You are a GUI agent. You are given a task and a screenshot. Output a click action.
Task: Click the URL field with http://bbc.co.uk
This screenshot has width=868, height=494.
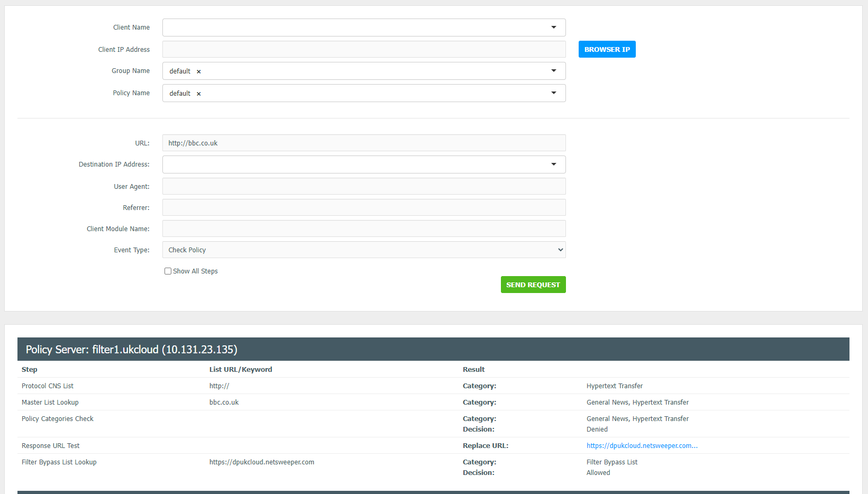[364, 143]
